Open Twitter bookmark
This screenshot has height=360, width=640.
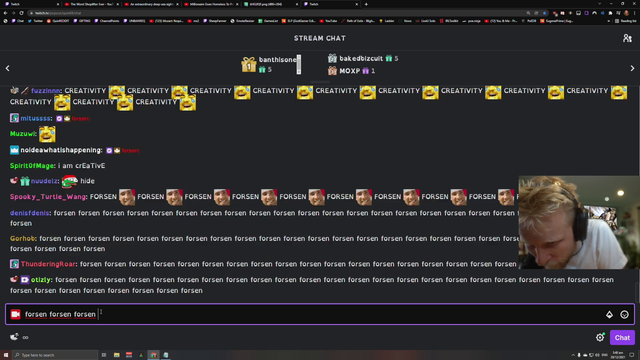[35, 21]
